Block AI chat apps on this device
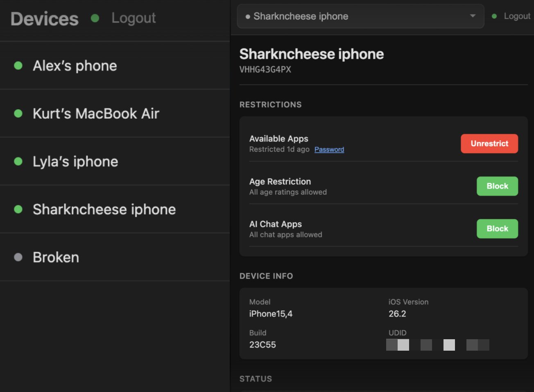This screenshot has height=392, width=534. tap(497, 229)
